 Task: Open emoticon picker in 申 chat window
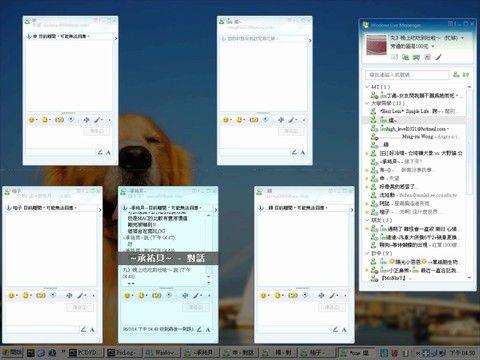pyautogui.click(x=32, y=120)
